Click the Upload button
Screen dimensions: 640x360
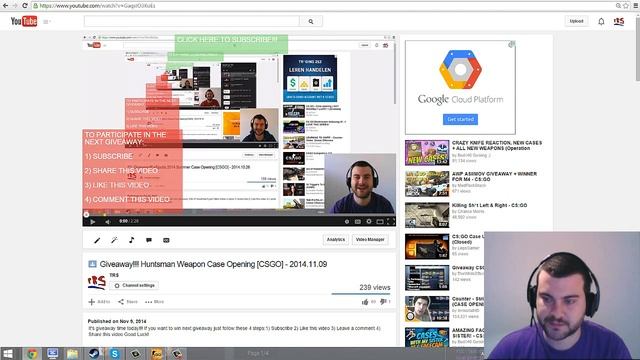pyautogui.click(x=576, y=21)
